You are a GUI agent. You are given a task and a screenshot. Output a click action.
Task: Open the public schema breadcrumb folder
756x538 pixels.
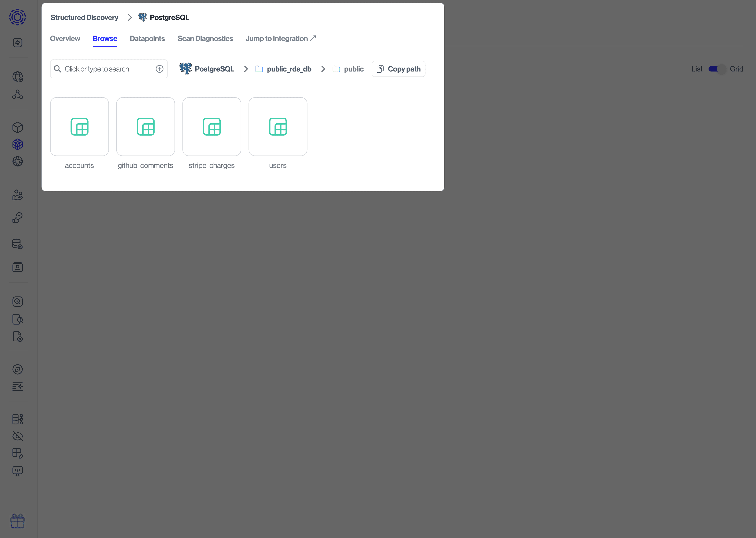click(x=354, y=69)
